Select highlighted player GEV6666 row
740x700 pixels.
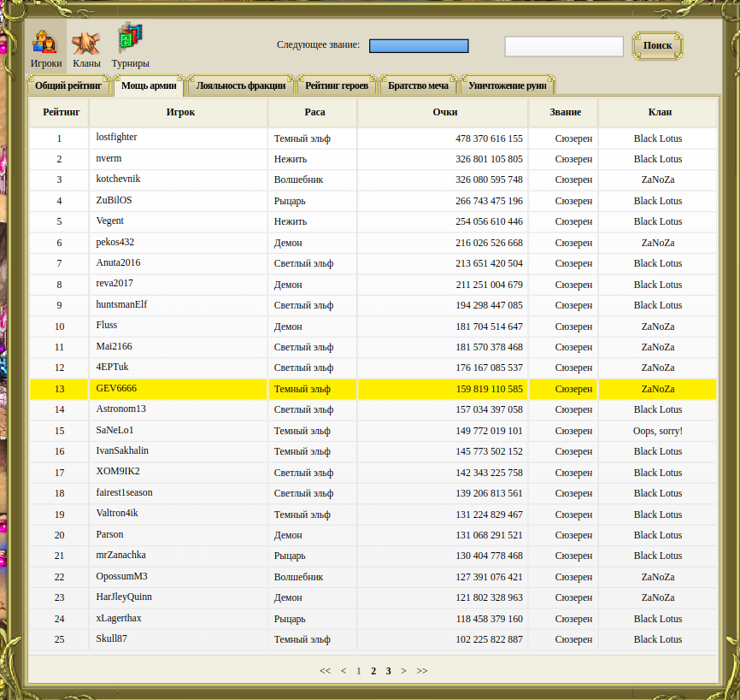(116, 388)
